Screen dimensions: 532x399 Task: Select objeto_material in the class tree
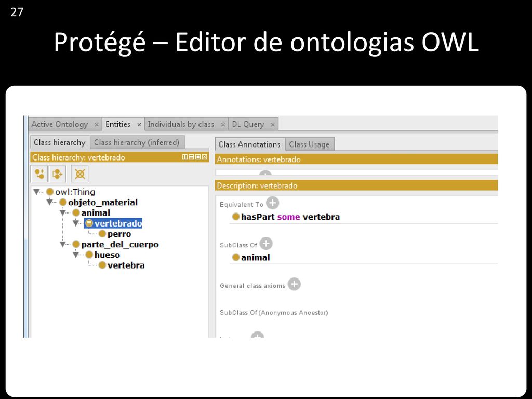(x=103, y=202)
